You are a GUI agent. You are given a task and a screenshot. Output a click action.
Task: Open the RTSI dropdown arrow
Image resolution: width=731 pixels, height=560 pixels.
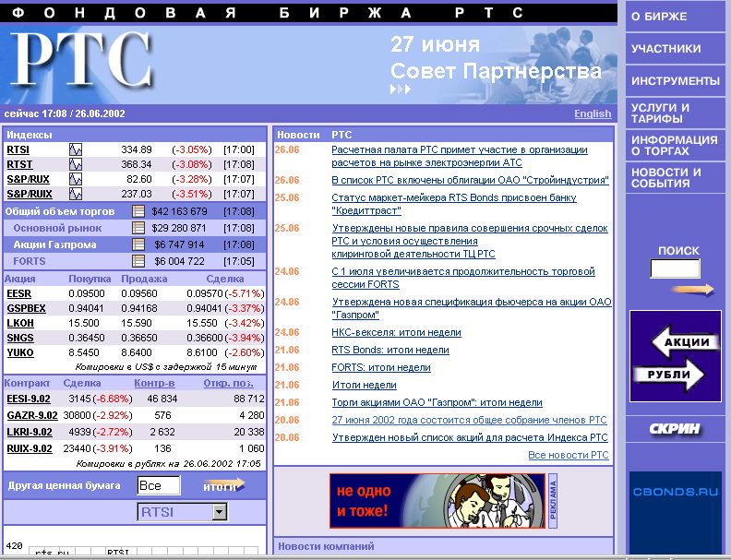pos(219,512)
